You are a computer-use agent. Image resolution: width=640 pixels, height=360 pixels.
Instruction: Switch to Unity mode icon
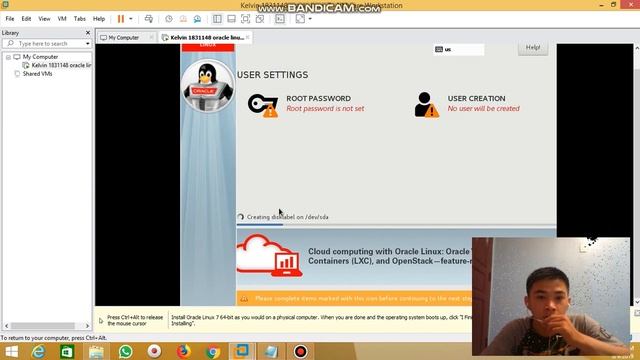(x=260, y=19)
